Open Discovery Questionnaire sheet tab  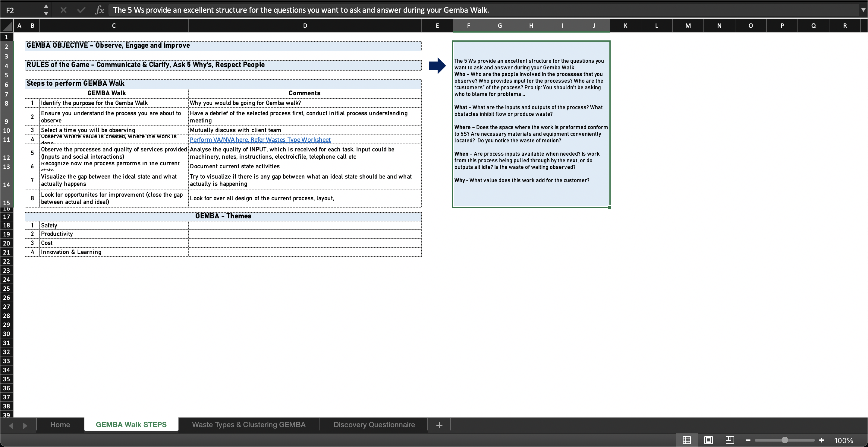[x=374, y=424]
